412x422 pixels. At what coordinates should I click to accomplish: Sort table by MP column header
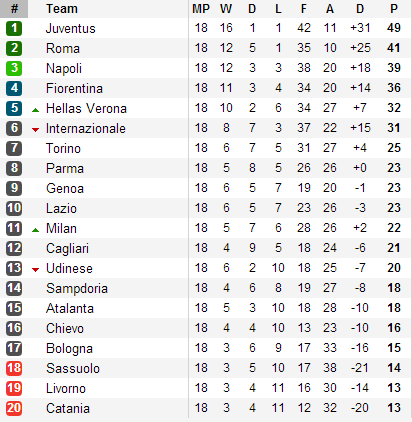tap(201, 9)
